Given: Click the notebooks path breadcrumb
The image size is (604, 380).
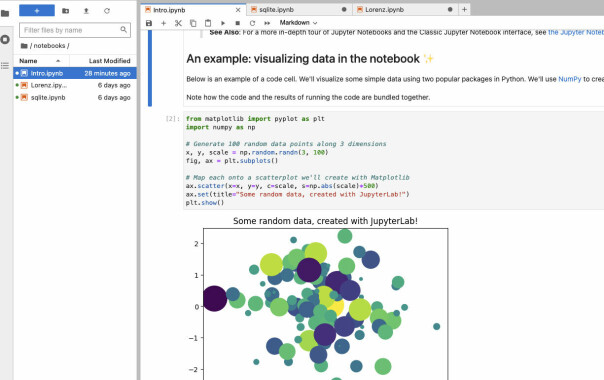Looking at the screenshot, I should (49, 46).
